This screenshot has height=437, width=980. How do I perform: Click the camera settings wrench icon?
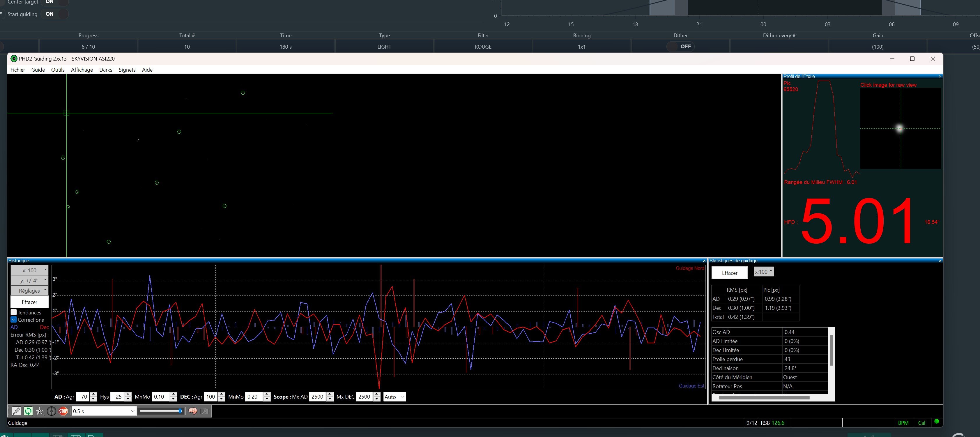[x=204, y=411]
